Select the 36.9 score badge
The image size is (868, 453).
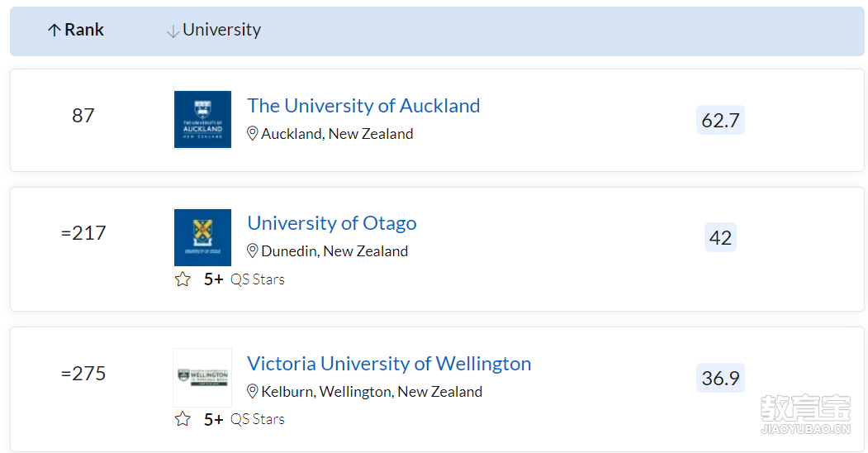coord(720,379)
